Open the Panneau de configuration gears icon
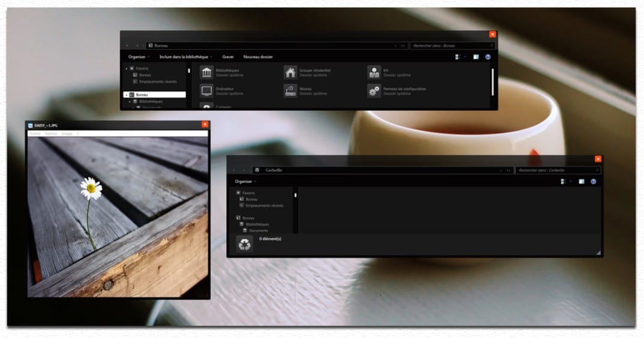This screenshot has width=644, height=338. coord(374,91)
